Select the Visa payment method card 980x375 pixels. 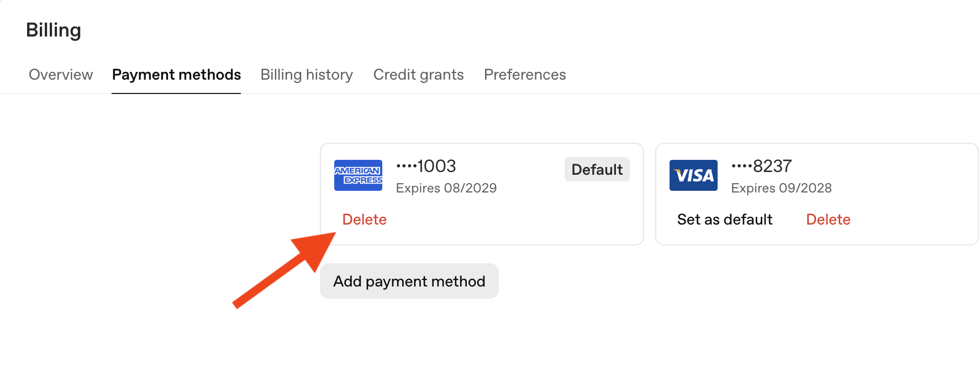pyautogui.click(x=816, y=194)
